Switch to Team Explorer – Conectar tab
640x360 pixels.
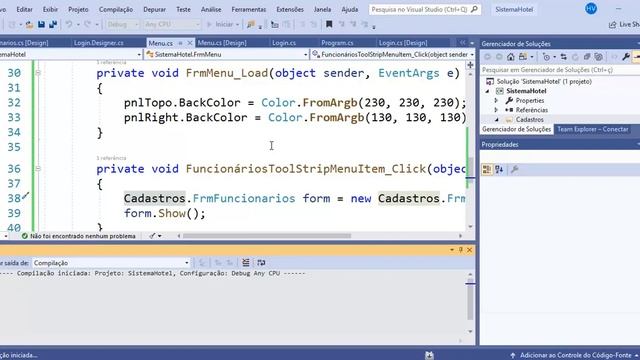click(x=593, y=129)
